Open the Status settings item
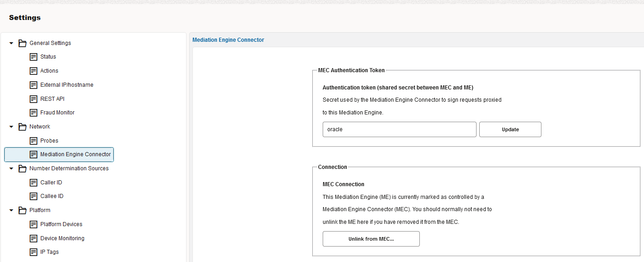 pos(48,57)
